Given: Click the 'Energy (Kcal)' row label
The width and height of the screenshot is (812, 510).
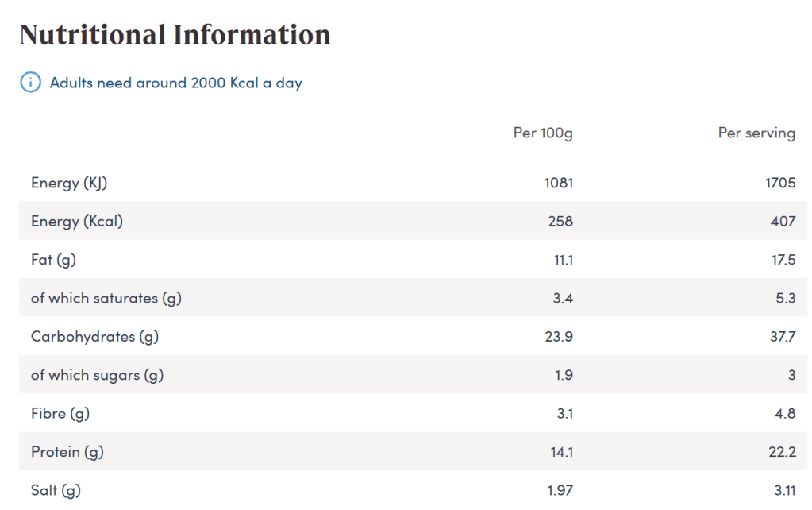Looking at the screenshot, I should pyautogui.click(x=77, y=222).
